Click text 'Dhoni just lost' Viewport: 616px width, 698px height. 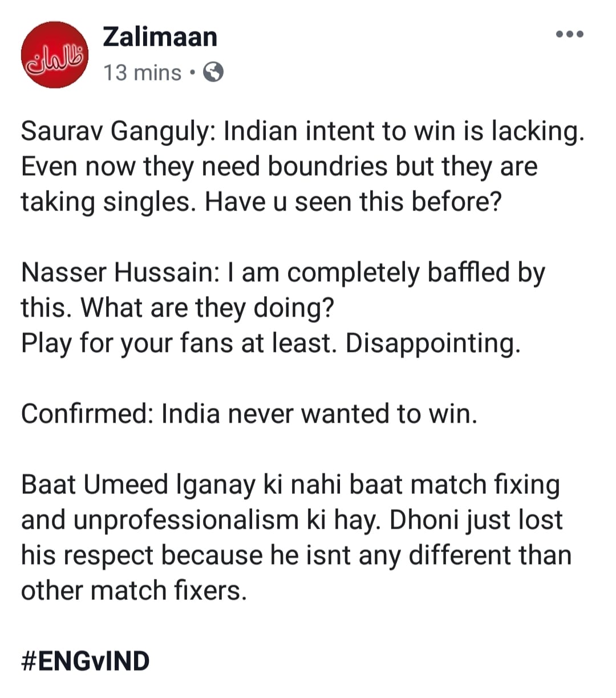click(476, 520)
